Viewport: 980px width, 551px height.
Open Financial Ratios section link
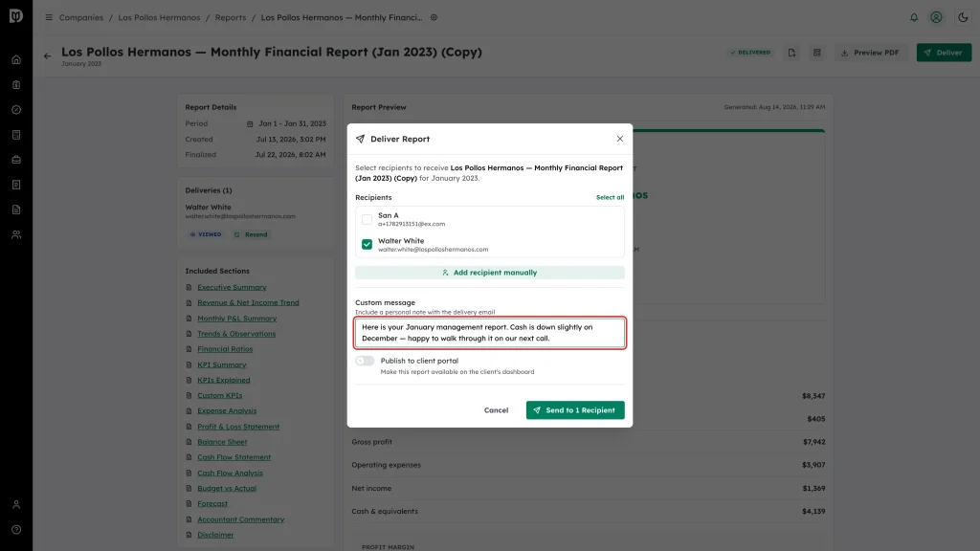[225, 349]
